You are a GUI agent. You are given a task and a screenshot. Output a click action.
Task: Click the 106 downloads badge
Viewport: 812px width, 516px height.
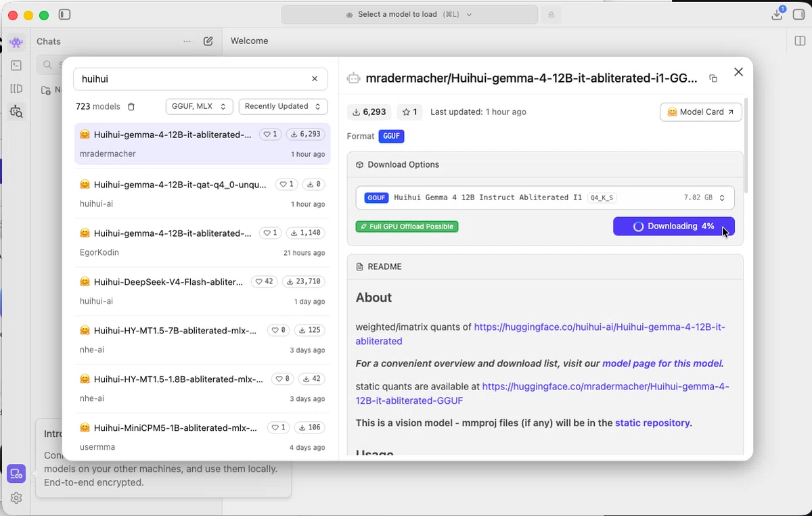(309, 427)
